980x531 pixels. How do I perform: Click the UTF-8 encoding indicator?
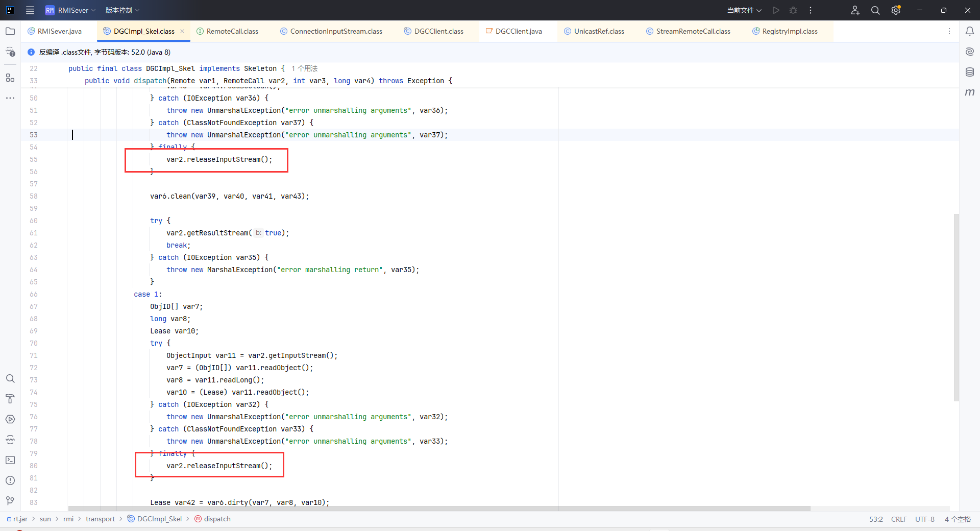(x=924, y=519)
